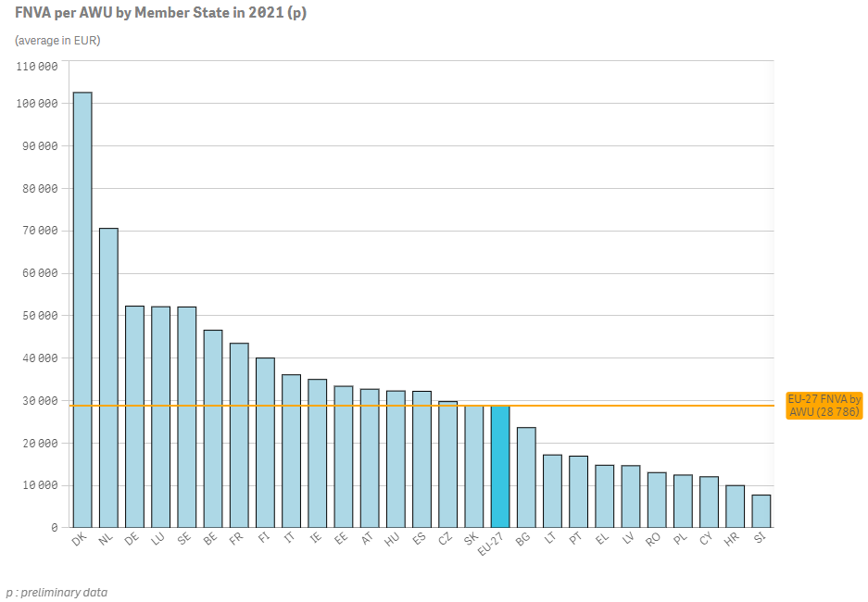Select the bar for Spain (ES)
868x602 pixels.
[x=421, y=458]
